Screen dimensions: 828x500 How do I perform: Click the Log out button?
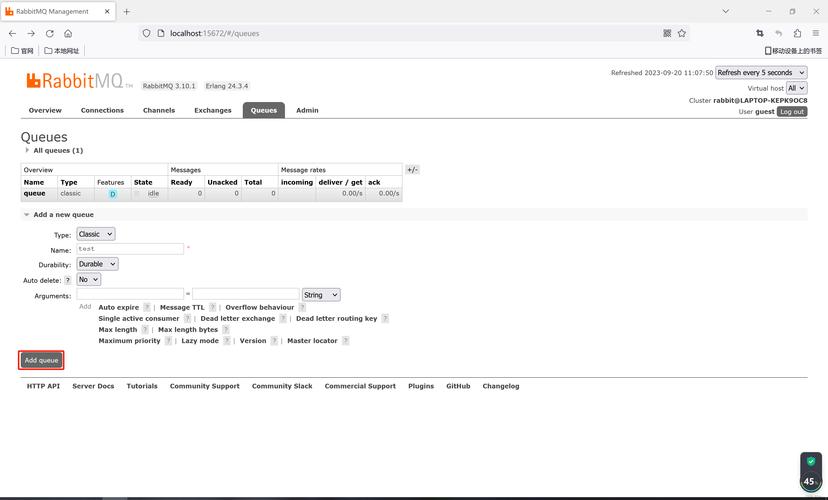[x=792, y=112]
